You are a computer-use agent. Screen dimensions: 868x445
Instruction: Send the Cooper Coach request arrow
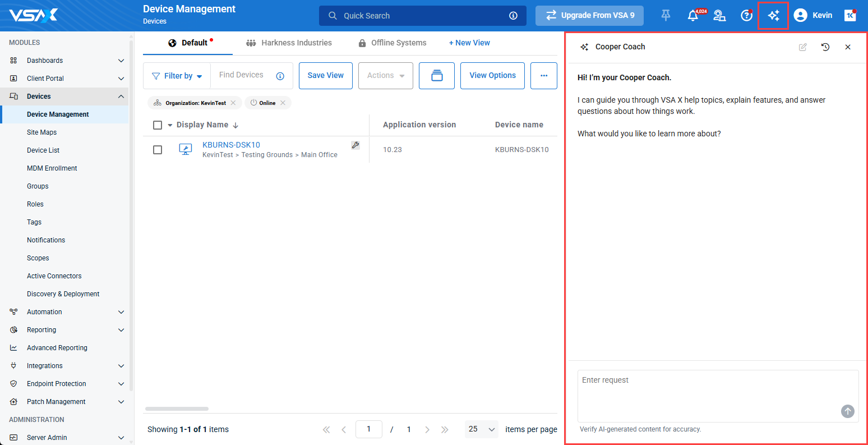coord(847,411)
